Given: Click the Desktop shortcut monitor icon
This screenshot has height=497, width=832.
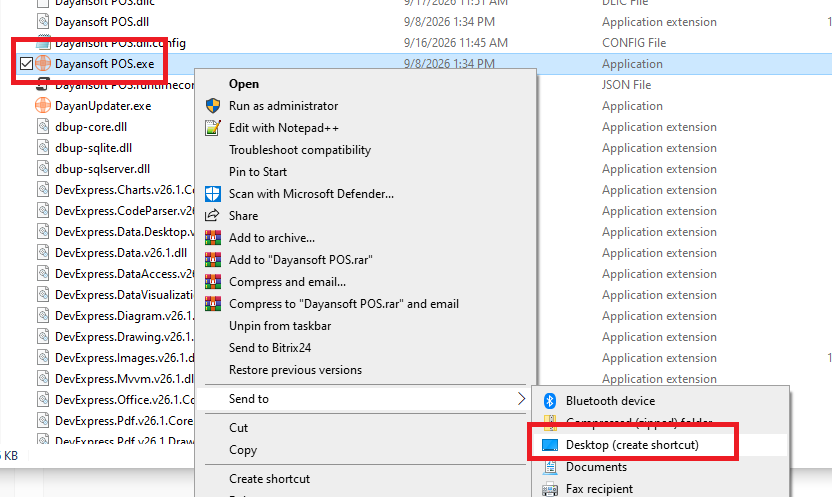Looking at the screenshot, I should [550, 445].
